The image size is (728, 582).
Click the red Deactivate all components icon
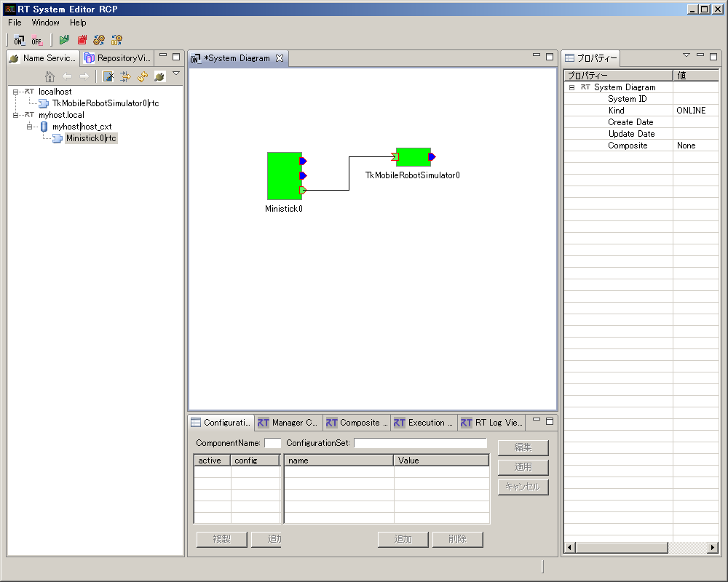(x=82, y=40)
